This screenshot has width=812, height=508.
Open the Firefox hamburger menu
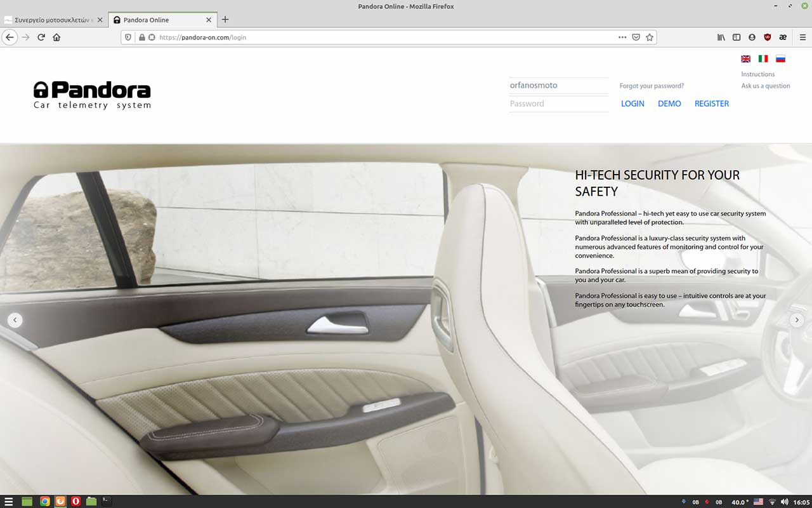pyautogui.click(x=802, y=37)
